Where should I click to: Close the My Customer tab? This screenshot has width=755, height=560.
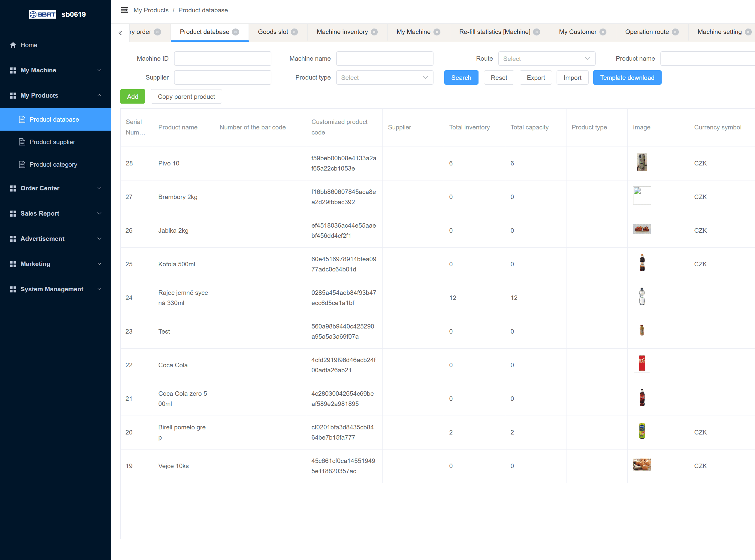pyautogui.click(x=603, y=32)
